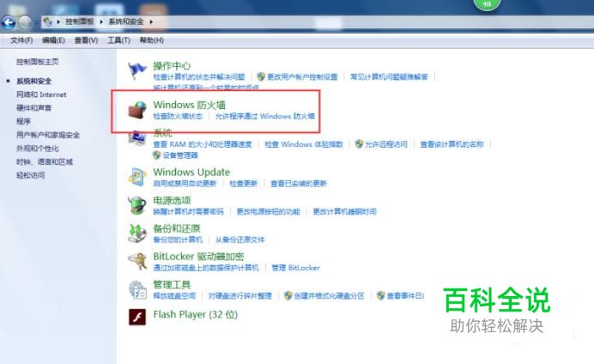Click 查看已安装的更新 link
This screenshot has height=364, width=594.
pyautogui.click(x=298, y=184)
